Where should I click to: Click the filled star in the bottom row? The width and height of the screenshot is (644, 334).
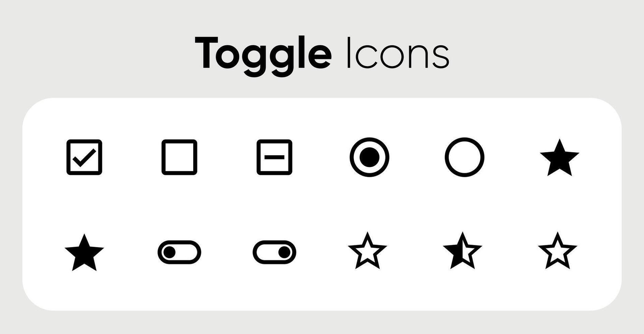click(84, 253)
